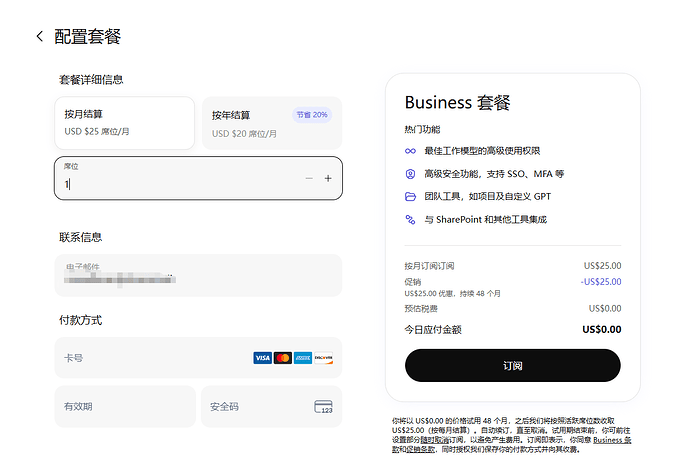Click the 安全码 security code field
Image resolution: width=690 pixels, height=456 pixels.
[272, 406]
